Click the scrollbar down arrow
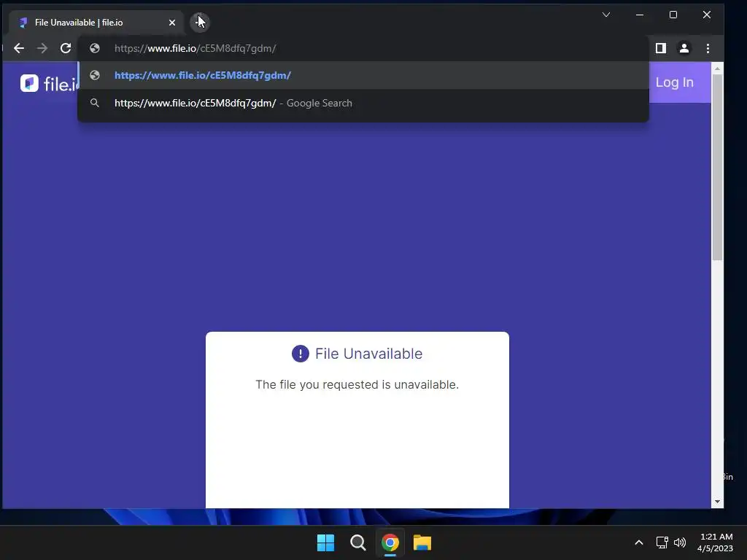The height and width of the screenshot is (560, 747). click(x=718, y=502)
